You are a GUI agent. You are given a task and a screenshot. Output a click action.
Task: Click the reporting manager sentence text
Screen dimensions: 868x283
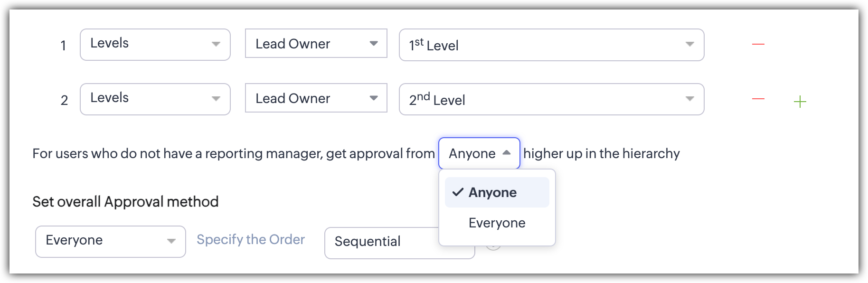point(233,154)
